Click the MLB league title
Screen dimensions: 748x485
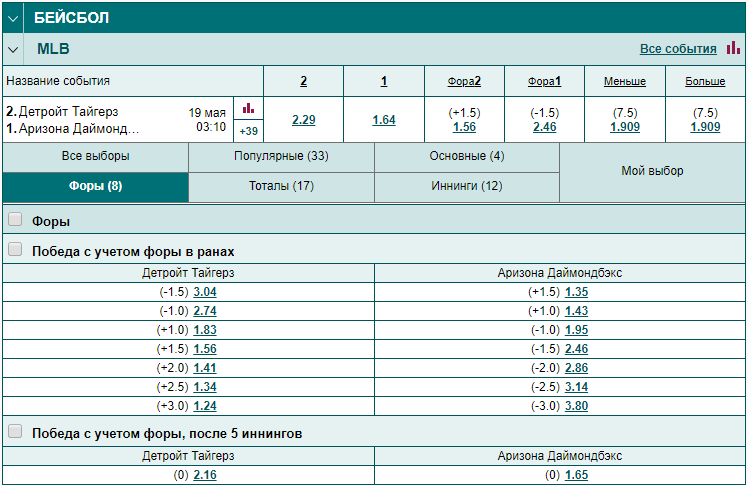point(53,49)
